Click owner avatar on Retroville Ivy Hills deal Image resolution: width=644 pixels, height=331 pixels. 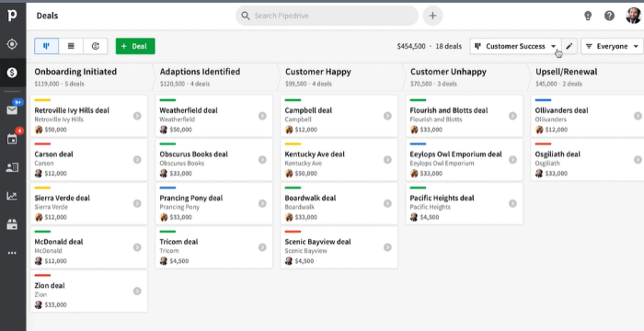click(39, 130)
